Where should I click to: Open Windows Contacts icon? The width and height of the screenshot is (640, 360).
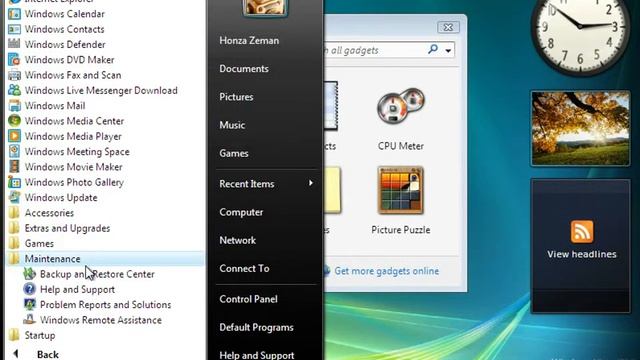pyautogui.click(x=14, y=29)
